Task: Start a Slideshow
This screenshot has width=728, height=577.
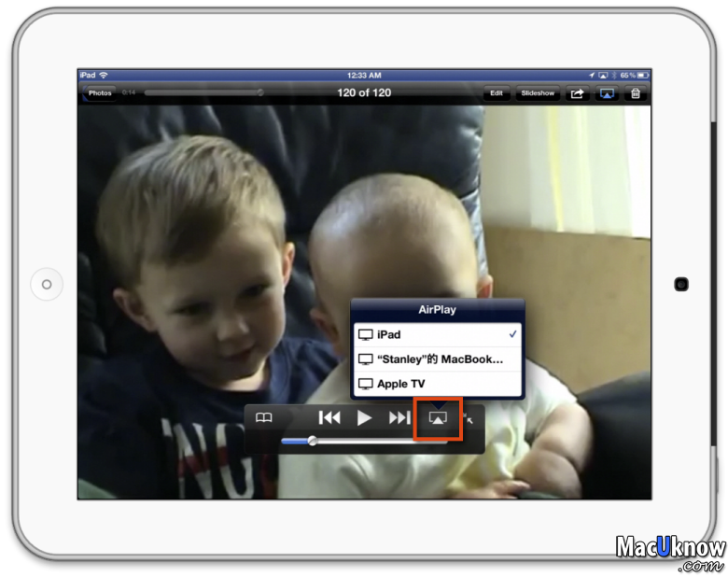Action: 538,93
